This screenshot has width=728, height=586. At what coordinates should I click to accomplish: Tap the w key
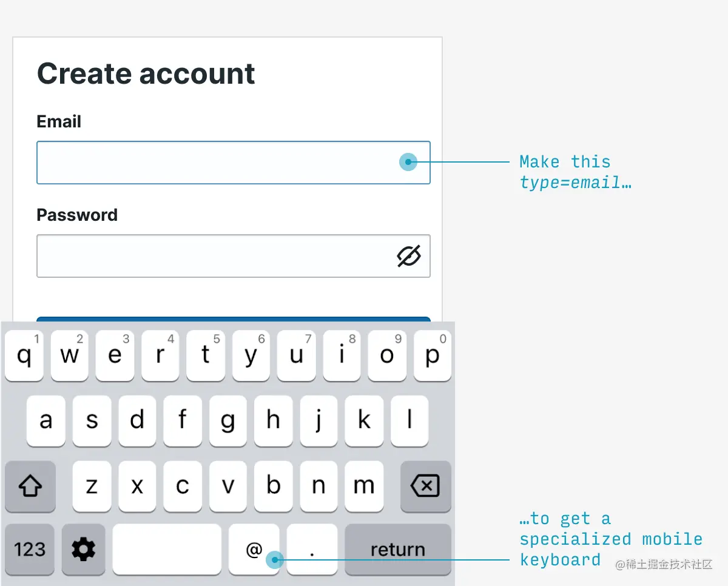(x=69, y=355)
